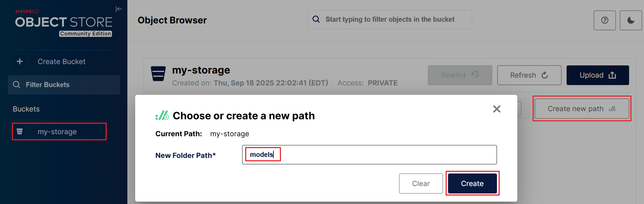Focus the Filter Buckets search field
644x204 pixels.
point(64,85)
